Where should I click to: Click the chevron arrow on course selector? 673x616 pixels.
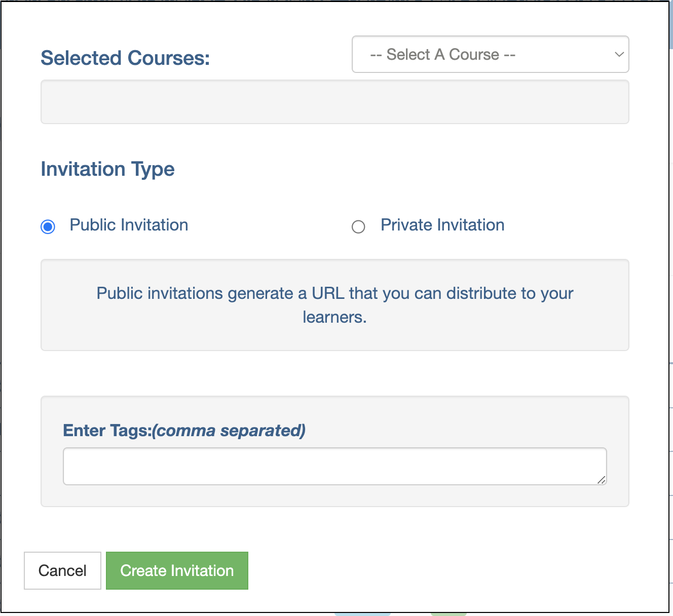[619, 54]
